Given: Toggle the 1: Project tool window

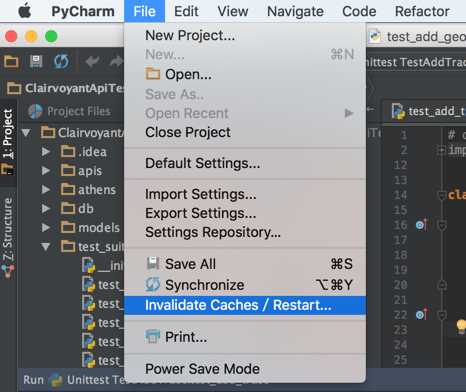Looking at the screenshot, I should (8, 133).
